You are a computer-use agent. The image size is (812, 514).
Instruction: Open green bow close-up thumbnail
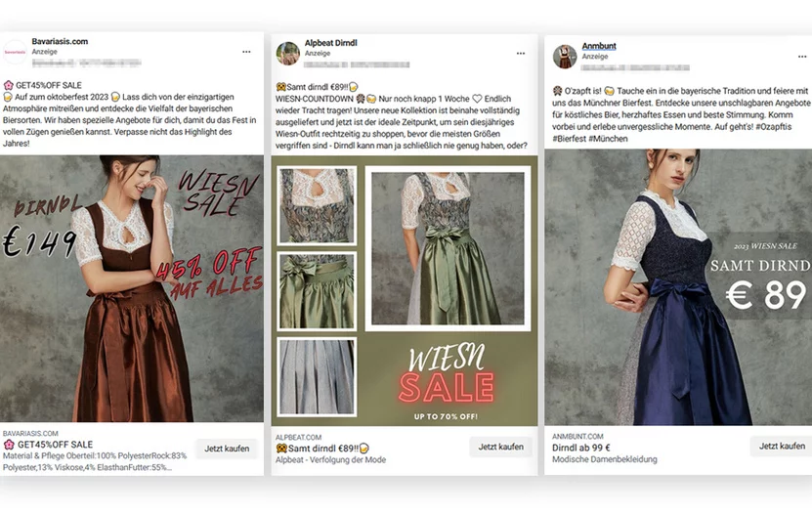[x=317, y=290]
